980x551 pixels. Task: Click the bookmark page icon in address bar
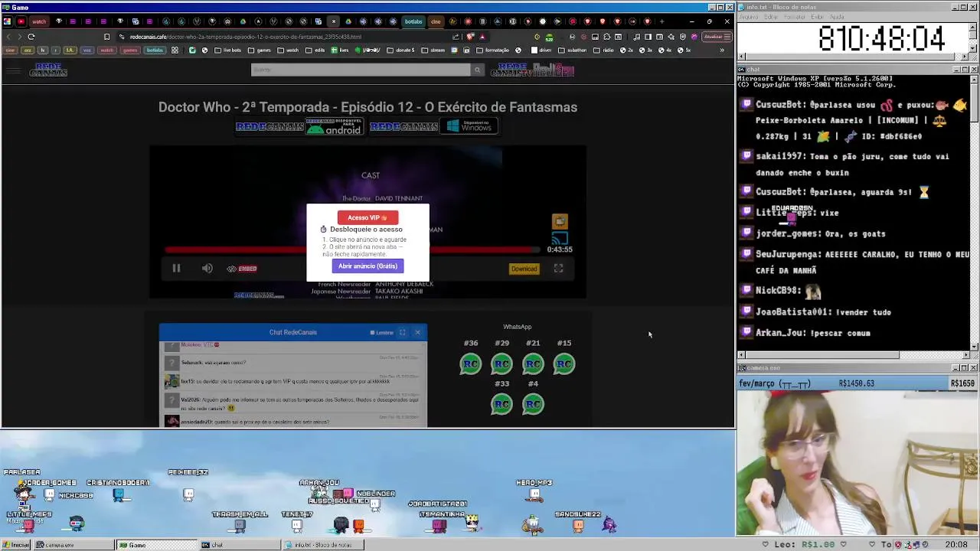click(106, 37)
